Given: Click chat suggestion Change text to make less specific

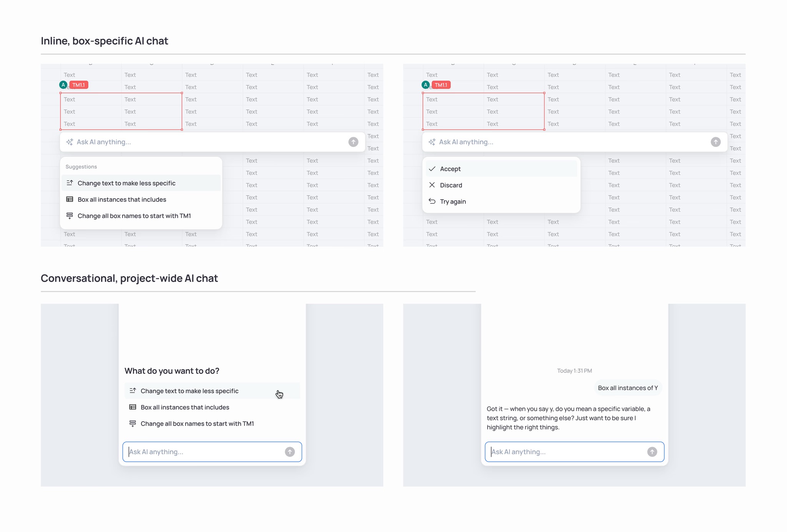Looking at the screenshot, I should [x=189, y=391].
